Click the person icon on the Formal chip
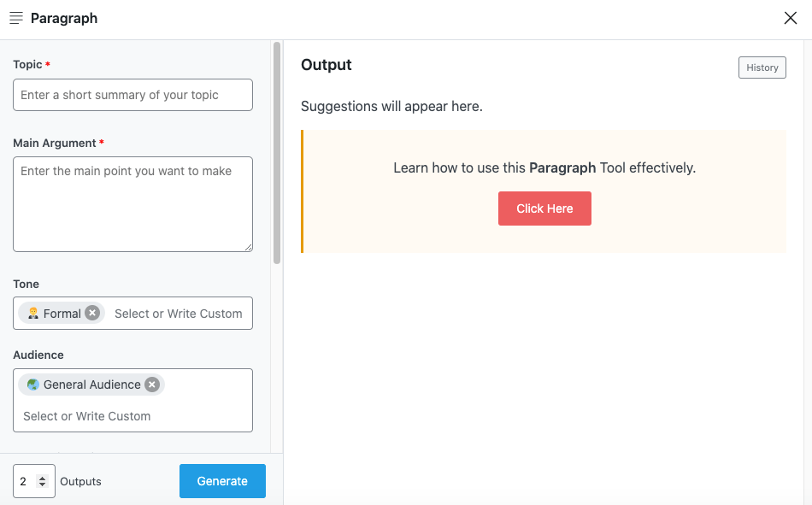 tap(32, 313)
